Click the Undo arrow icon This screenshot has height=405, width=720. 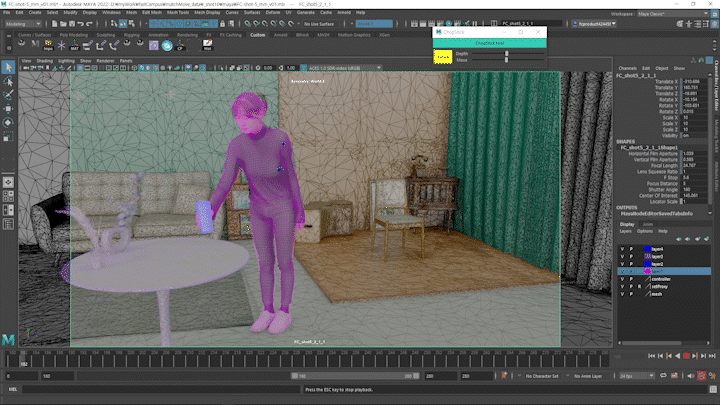[x=81, y=23]
